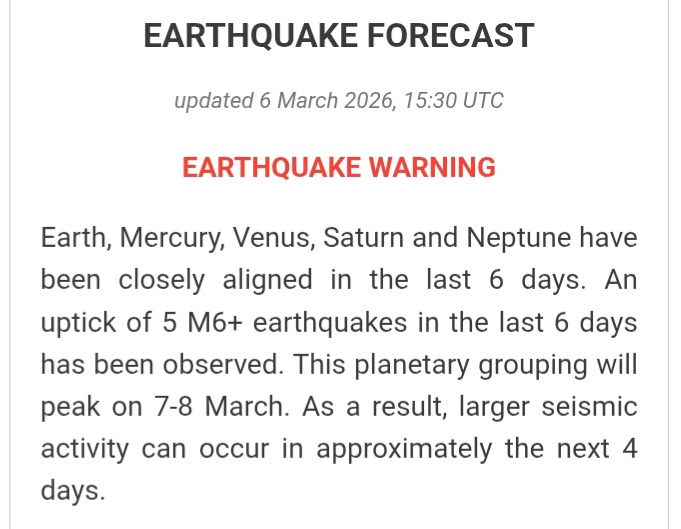
Task: Click the red "EARTHQUAKE WARNING" title
Action: [x=339, y=167]
